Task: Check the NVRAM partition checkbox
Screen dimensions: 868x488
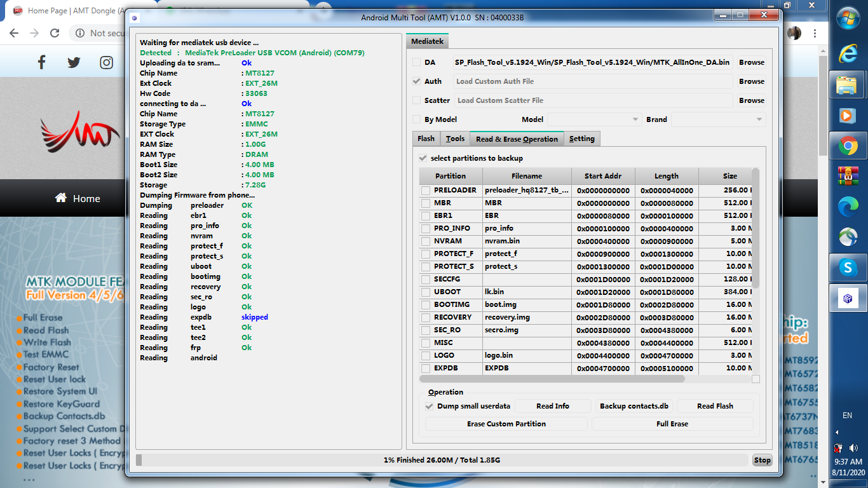Action: (x=425, y=241)
